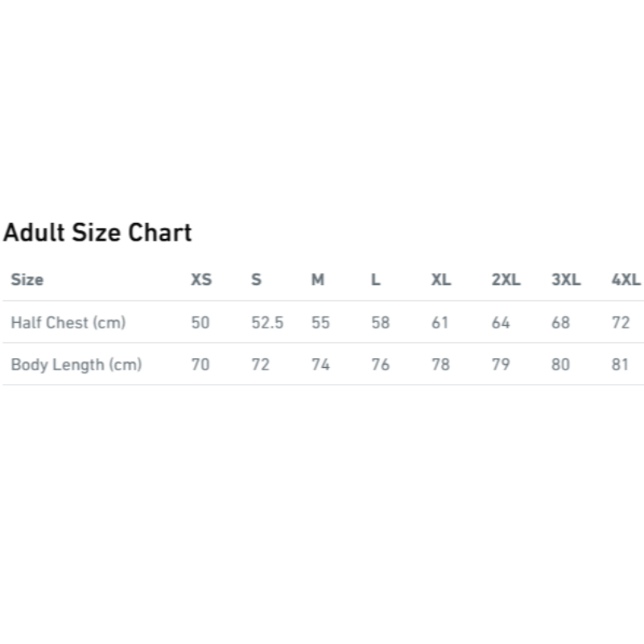The height and width of the screenshot is (644, 644).
Task: Click the XS size column header
Action: point(201,280)
